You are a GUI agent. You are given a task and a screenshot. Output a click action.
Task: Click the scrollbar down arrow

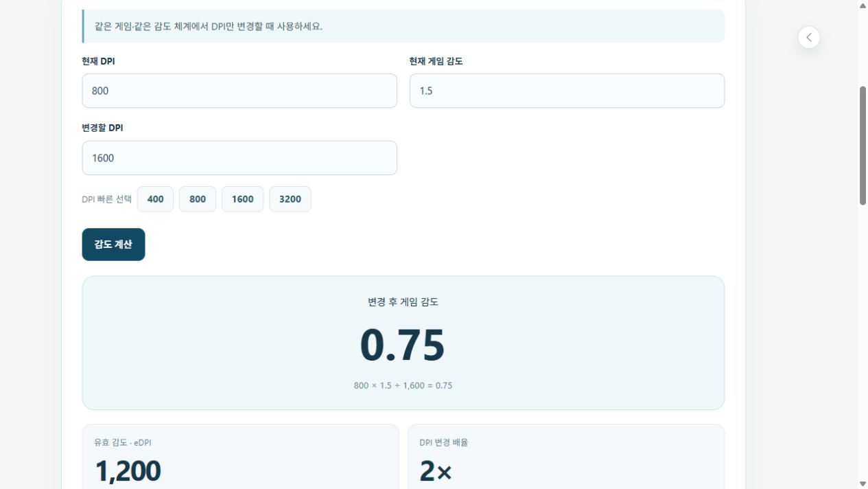pos(863,484)
